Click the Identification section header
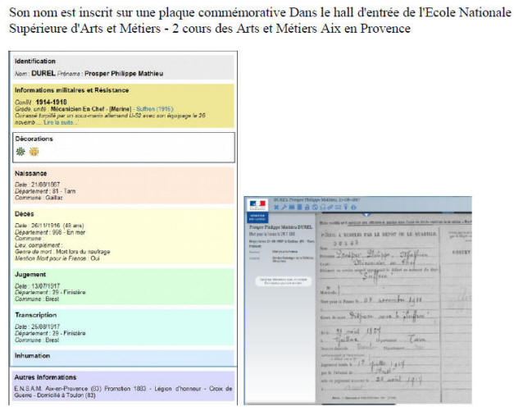 point(35,61)
